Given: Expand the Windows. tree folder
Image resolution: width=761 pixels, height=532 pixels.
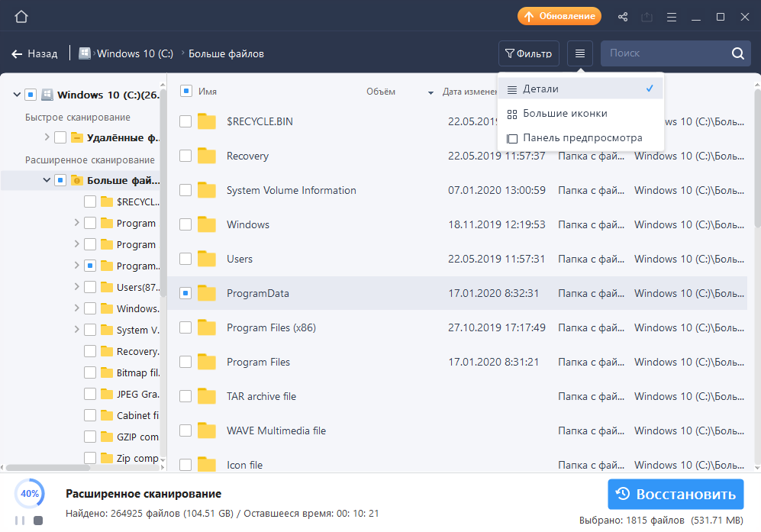Looking at the screenshot, I should 76,308.
